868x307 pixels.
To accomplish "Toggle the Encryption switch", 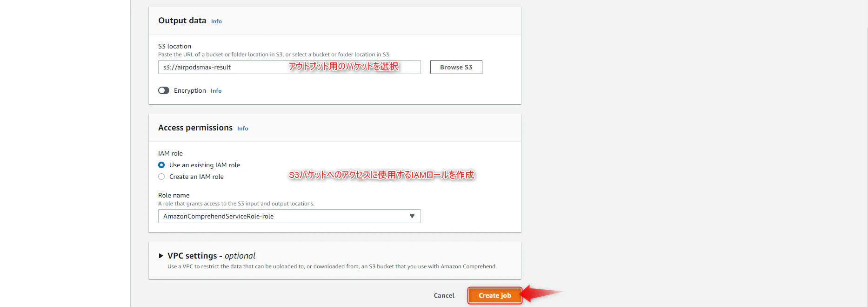I will point(164,90).
